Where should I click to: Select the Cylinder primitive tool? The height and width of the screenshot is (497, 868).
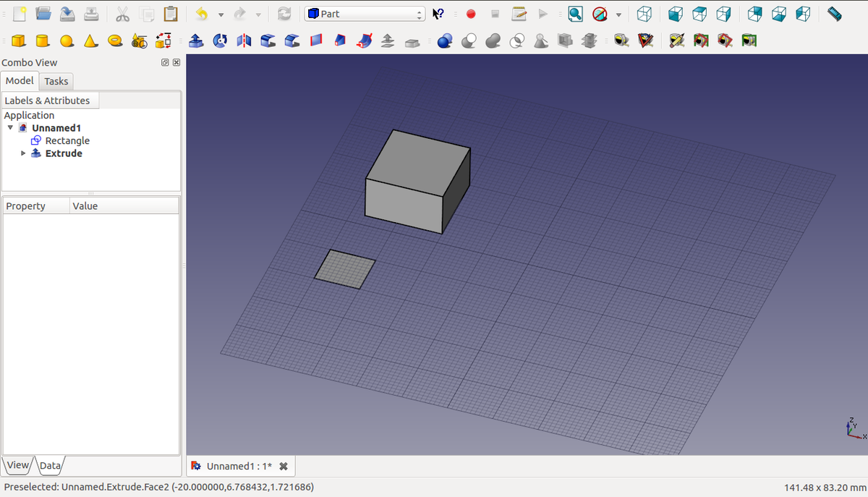[43, 41]
